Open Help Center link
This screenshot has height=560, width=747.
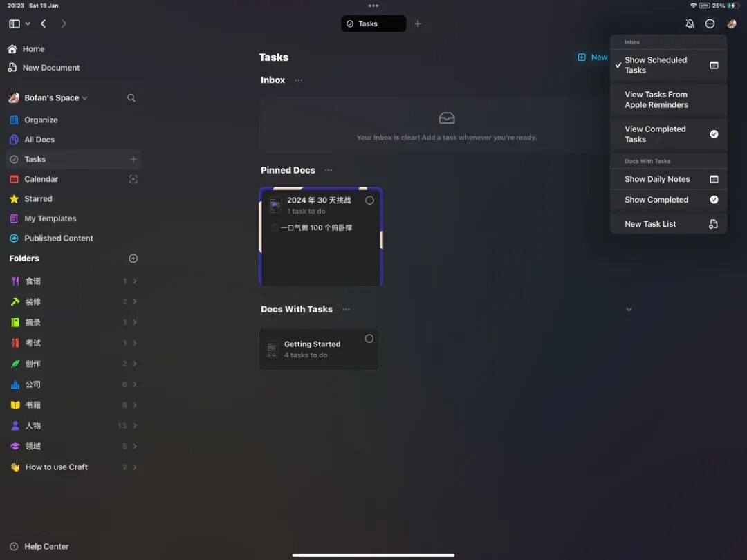click(46, 547)
